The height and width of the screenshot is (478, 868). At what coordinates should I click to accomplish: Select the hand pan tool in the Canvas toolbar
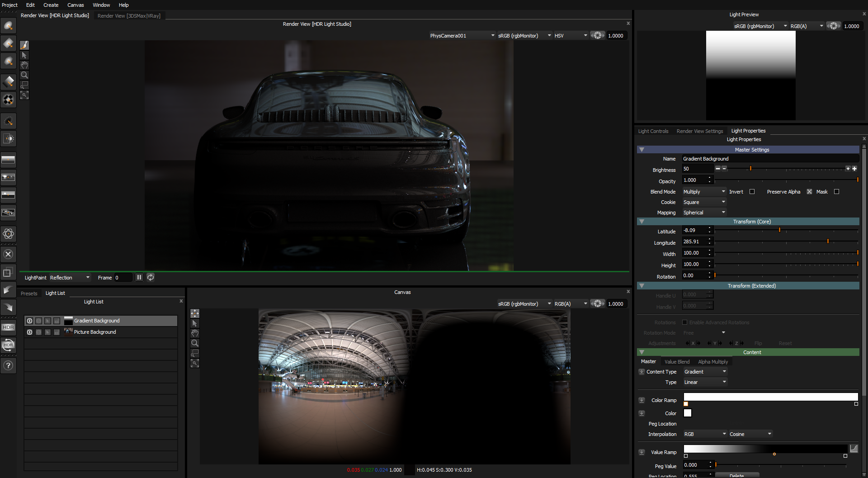(x=195, y=333)
